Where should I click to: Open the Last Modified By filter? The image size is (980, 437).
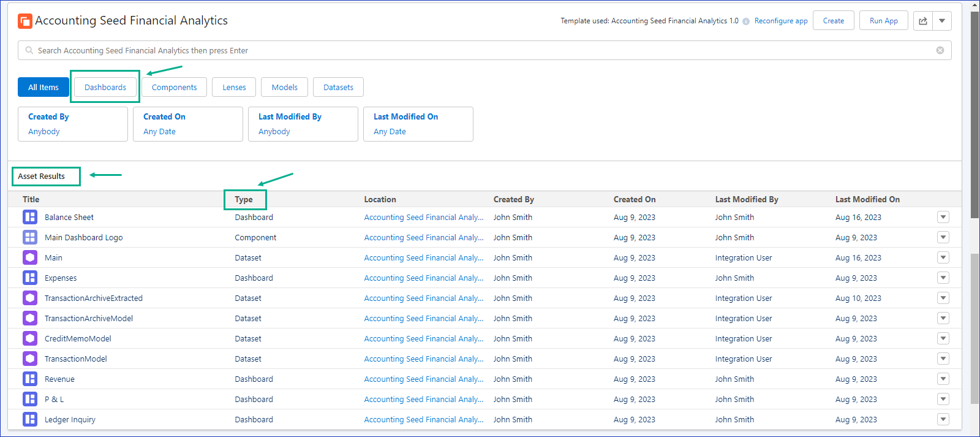point(303,124)
